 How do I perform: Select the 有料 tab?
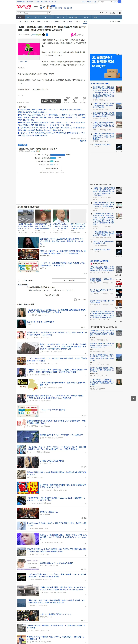click(95, 17)
